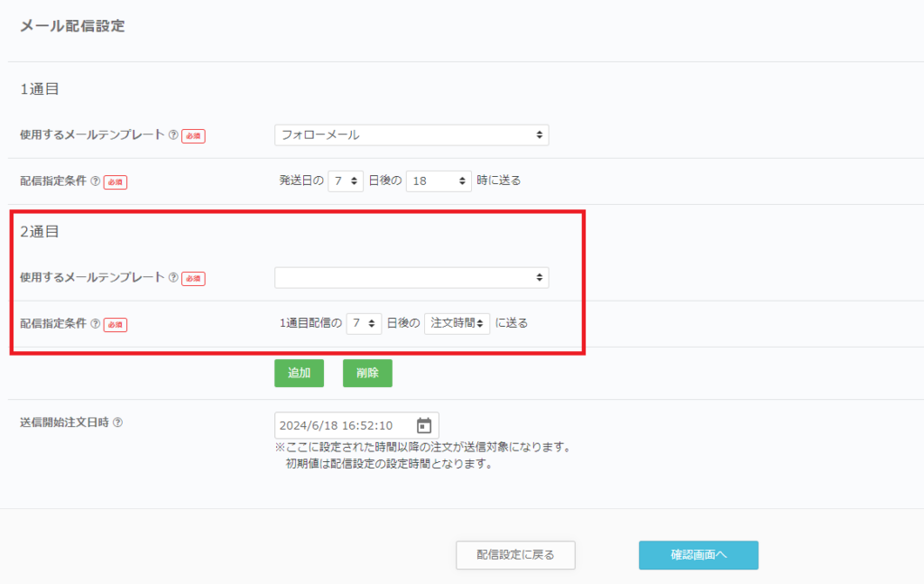
Task: Click the 2通目 section heading
Action: [40, 231]
